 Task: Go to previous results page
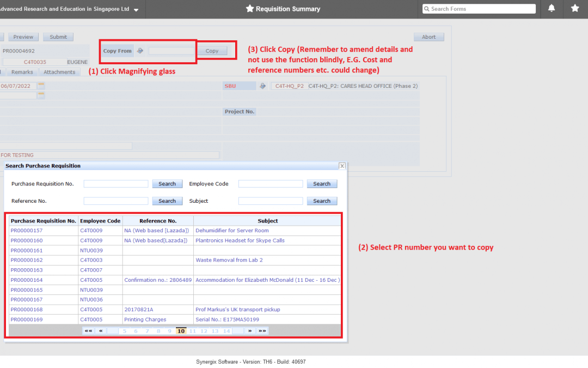pyautogui.click(x=101, y=331)
